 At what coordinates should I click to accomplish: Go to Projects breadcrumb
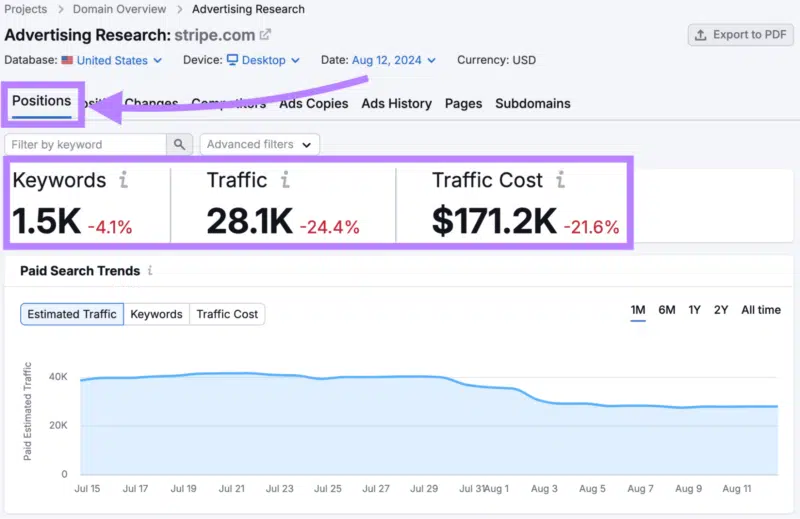click(26, 9)
